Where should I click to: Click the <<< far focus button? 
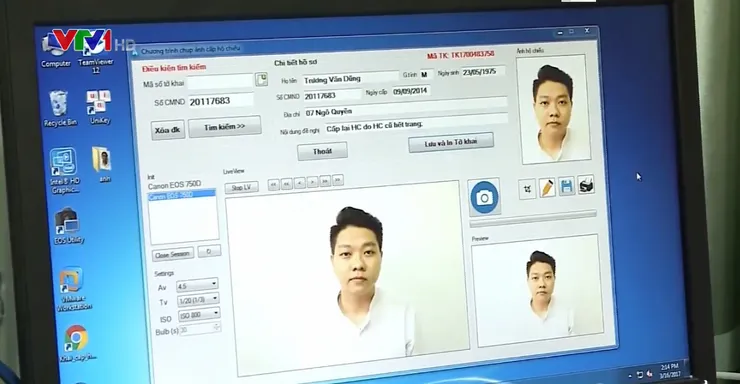pos(273,184)
